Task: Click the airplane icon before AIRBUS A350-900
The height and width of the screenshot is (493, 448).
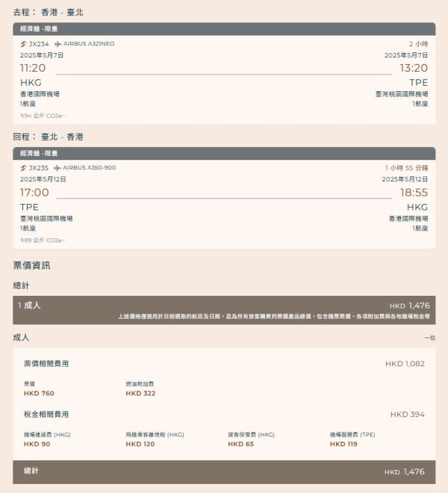Action: pyautogui.click(x=57, y=168)
